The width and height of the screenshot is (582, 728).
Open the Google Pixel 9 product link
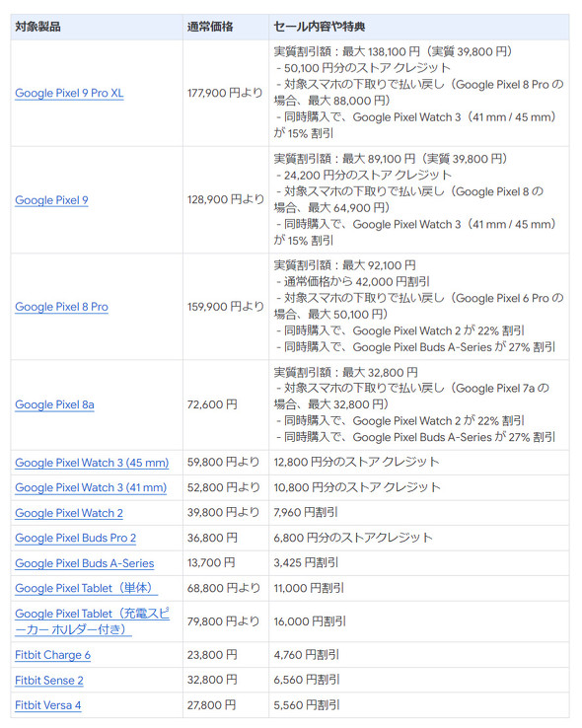(x=51, y=200)
